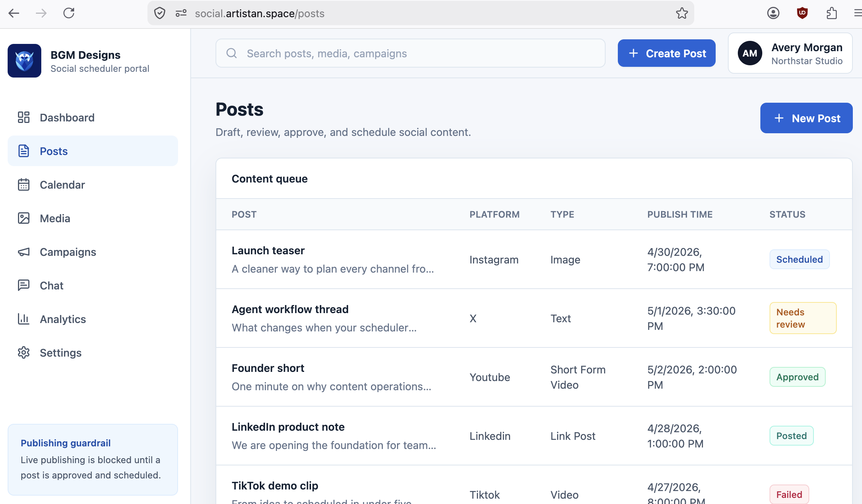Click the Content queue heading

point(269,179)
